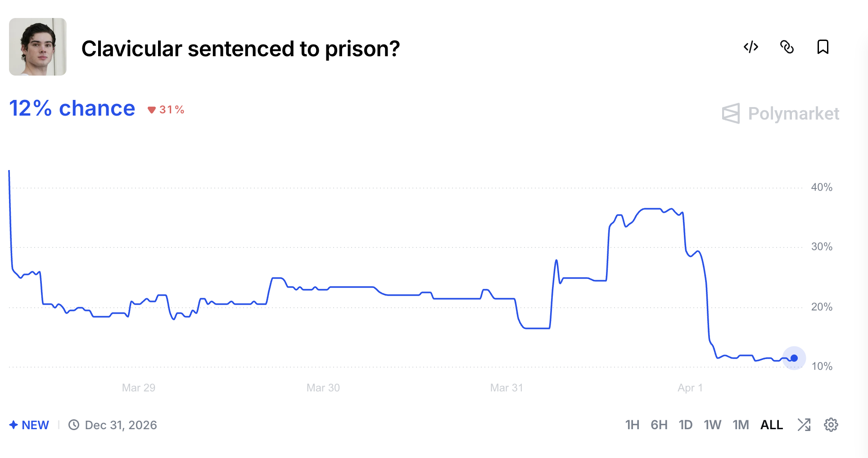Show the 1M time range
This screenshot has height=458, width=868.
741,425
